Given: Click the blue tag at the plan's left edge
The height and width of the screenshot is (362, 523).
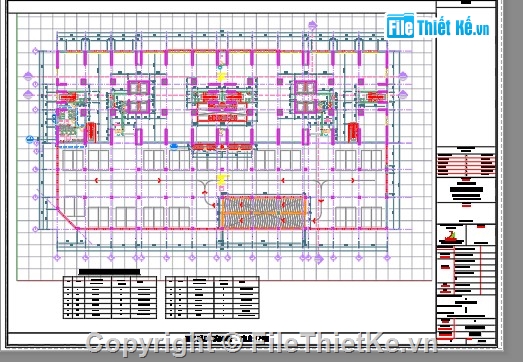Looking at the screenshot, I should point(30,139).
